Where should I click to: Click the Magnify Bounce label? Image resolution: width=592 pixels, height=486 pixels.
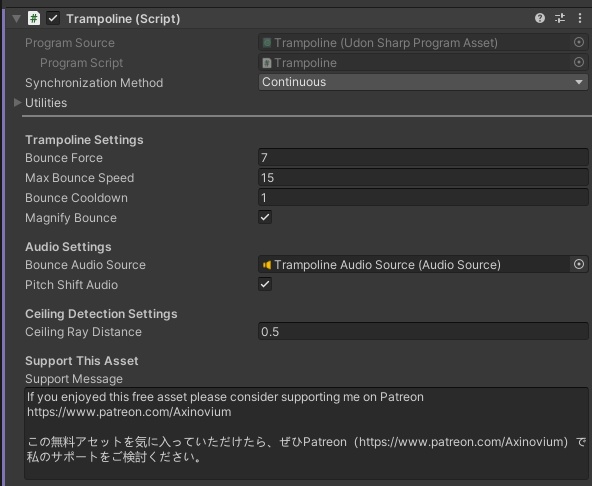point(71,218)
